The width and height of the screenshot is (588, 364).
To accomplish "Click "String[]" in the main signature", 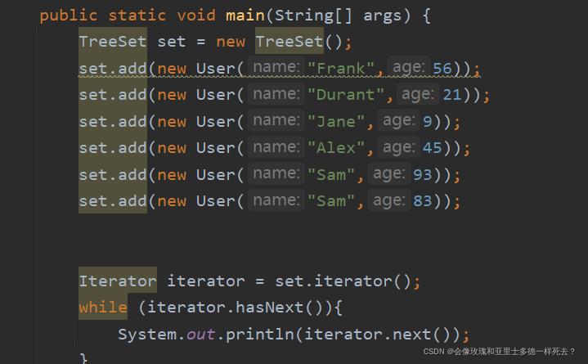I will coord(313,16).
